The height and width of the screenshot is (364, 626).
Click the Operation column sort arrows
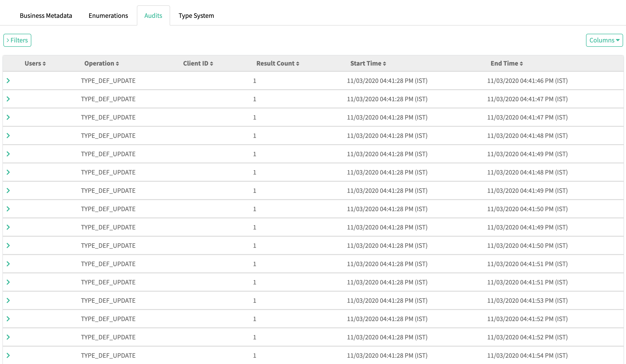click(x=117, y=64)
